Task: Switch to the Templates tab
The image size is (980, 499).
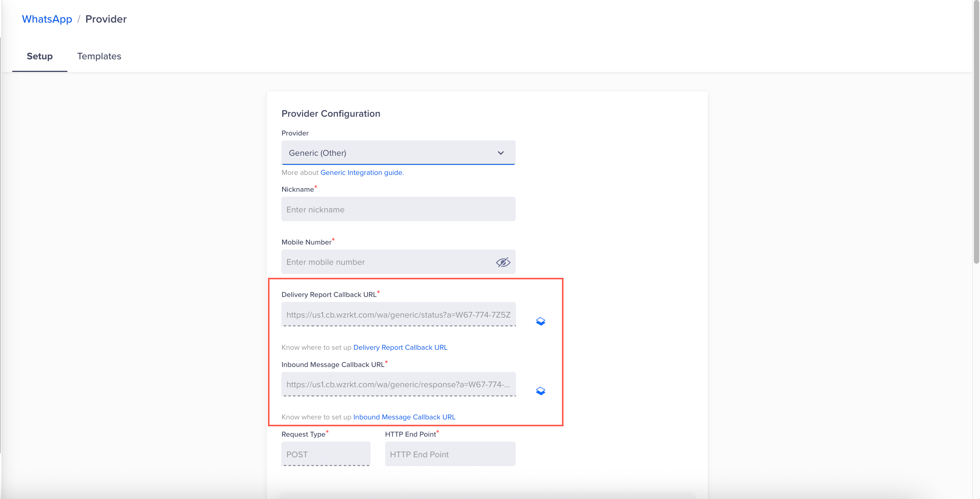Action: 99,56
